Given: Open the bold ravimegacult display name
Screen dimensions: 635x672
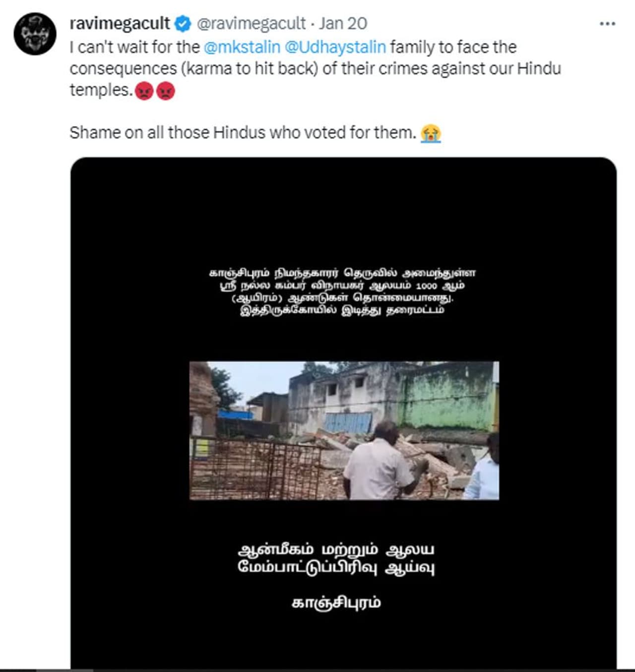Looking at the screenshot, I should coord(120,23).
